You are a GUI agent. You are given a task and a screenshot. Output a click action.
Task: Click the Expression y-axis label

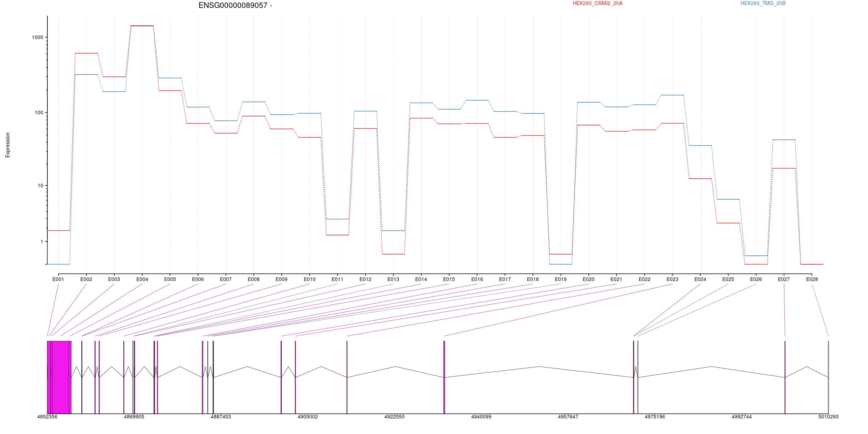coord(8,145)
